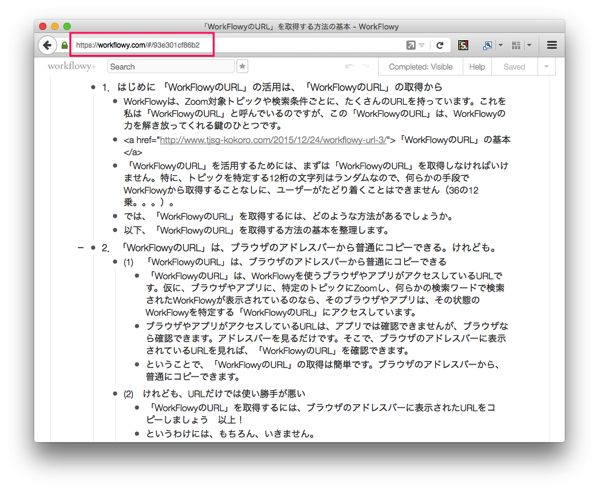Open dropdown next to blue extension icon
This screenshot has width=599, height=491.
(x=500, y=45)
